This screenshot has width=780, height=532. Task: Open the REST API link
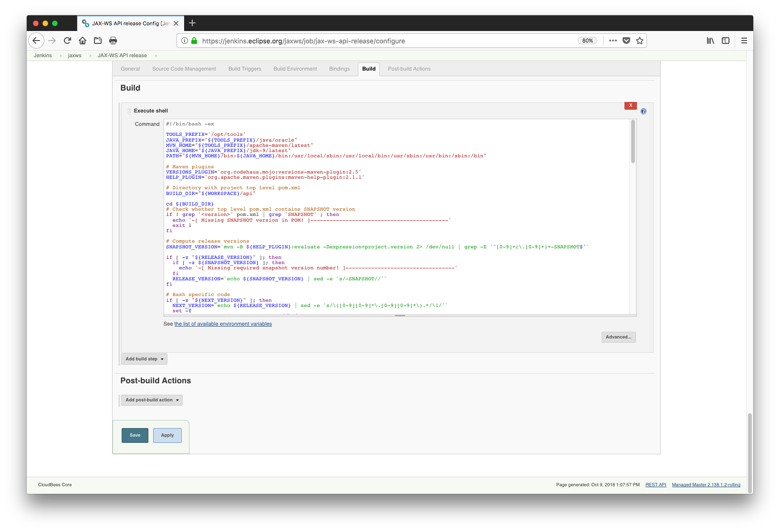pyautogui.click(x=656, y=485)
